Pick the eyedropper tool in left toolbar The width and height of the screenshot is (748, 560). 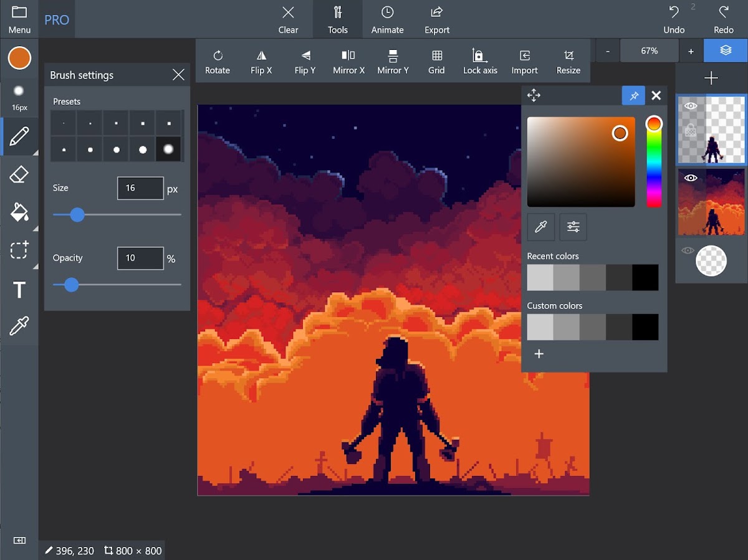(x=19, y=326)
